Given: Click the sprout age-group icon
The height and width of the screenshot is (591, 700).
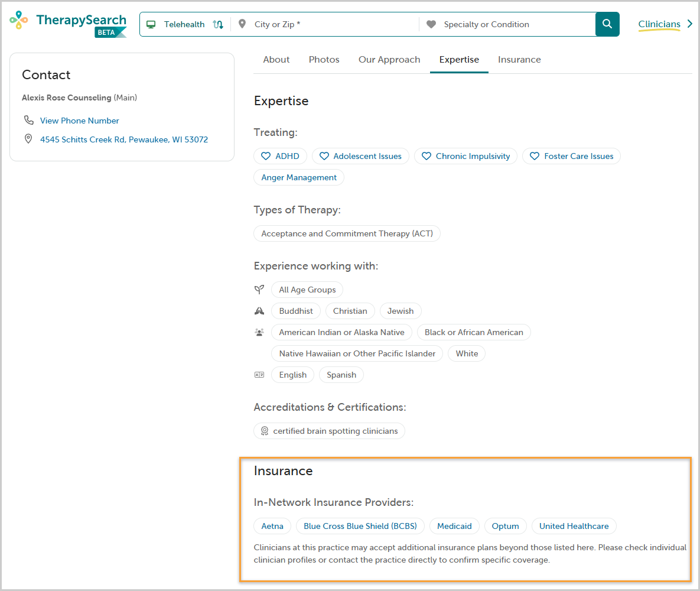Looking at the screenshot, I should click(x=259, y=290).
